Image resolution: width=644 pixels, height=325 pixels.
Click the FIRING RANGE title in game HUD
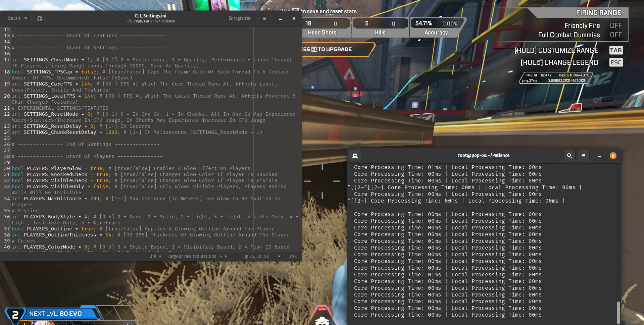pos(599,13)
